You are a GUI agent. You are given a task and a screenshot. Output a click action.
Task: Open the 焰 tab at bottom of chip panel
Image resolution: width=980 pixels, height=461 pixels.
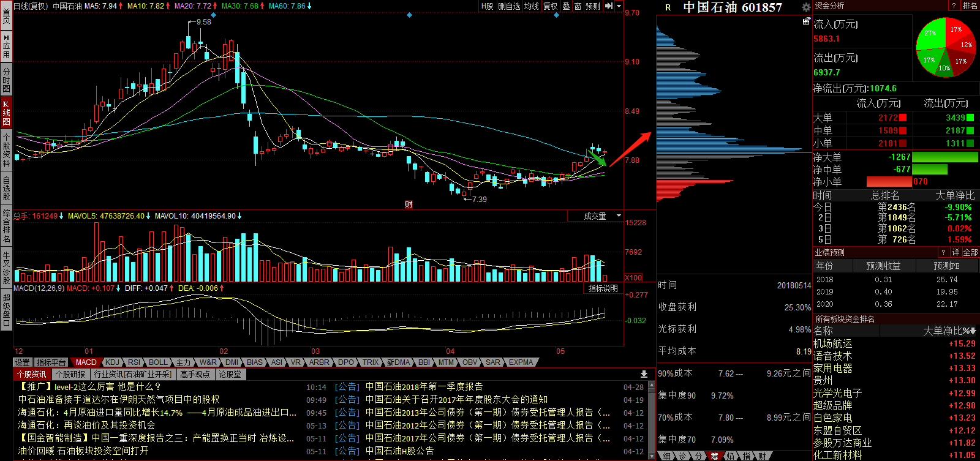(x=730, y=456)
